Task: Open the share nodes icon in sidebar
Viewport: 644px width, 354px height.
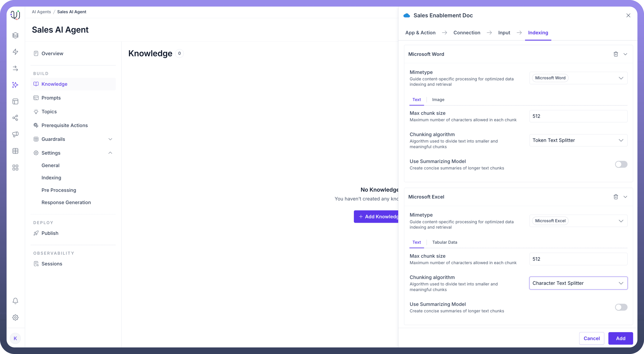Action: (x=15, y=118)
